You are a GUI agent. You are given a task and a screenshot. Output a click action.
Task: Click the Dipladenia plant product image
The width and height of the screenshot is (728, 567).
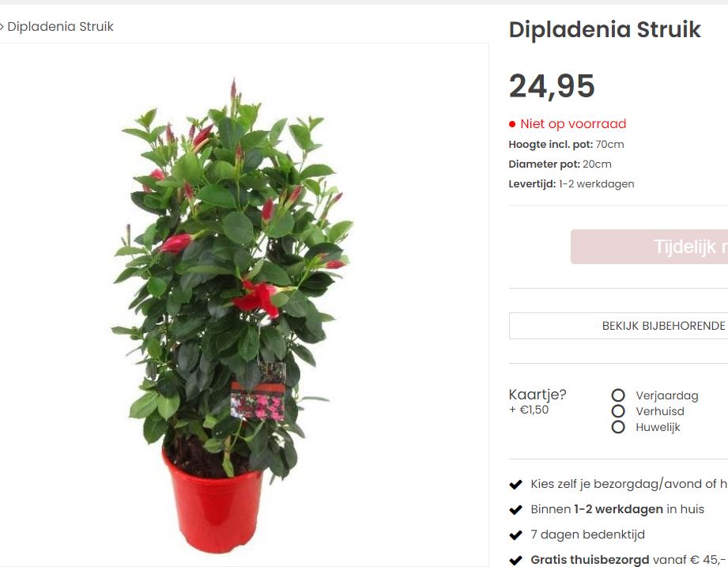click(x=232, y=316)
